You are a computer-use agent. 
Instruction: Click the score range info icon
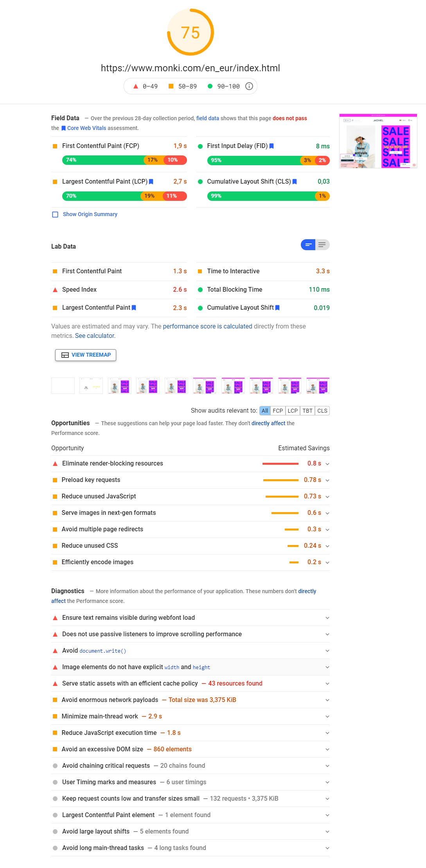pos(249,86)
